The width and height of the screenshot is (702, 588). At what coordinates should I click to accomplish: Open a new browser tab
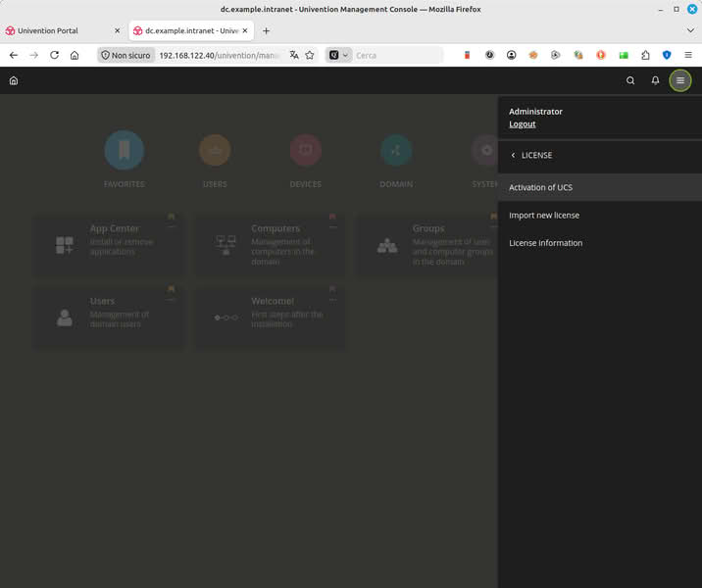[x=266, y=31]
